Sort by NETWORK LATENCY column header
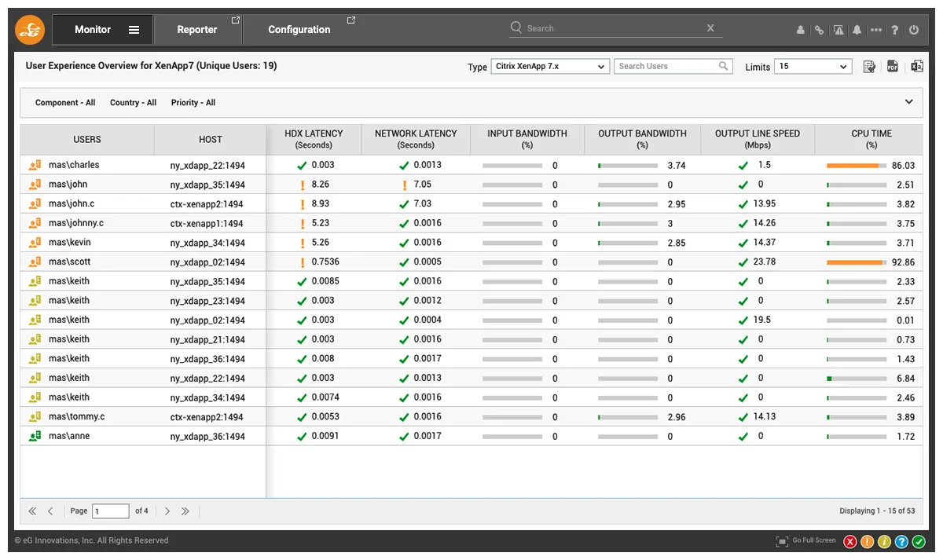This screenshot has height=560, width=943. point(416,139)
